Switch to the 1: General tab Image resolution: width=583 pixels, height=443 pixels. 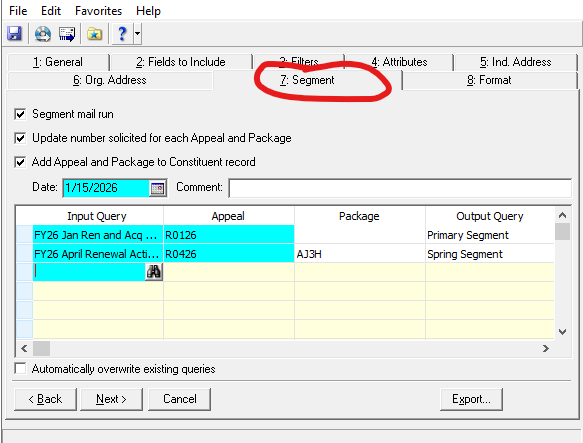58,62
